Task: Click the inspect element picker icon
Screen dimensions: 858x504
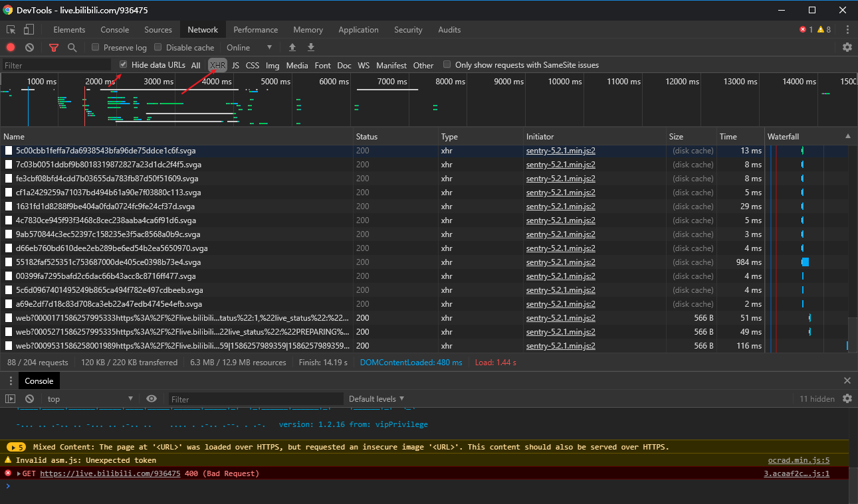Action: click(x=11, y=30)
